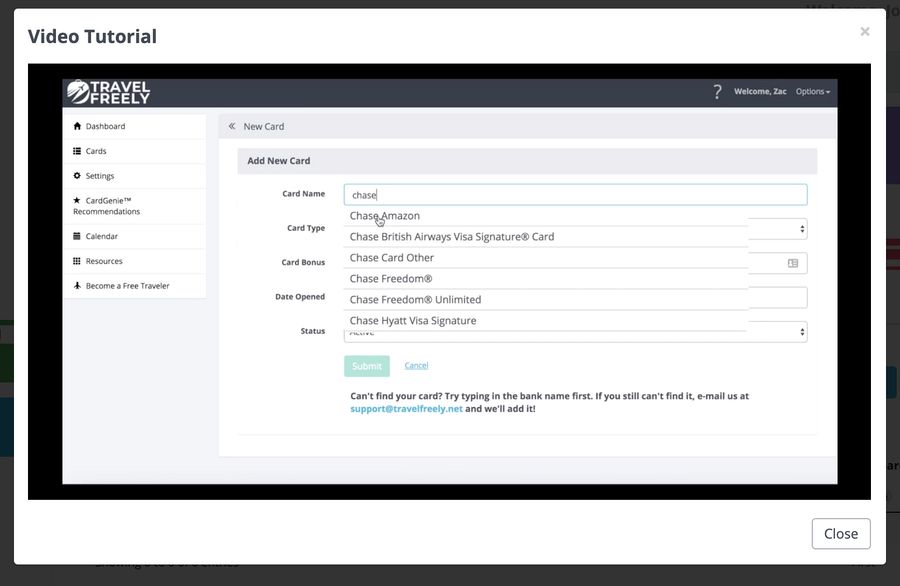900x586 pixels.
Task: Click the Settings gear icon
Action: click(x=77, y=176)
